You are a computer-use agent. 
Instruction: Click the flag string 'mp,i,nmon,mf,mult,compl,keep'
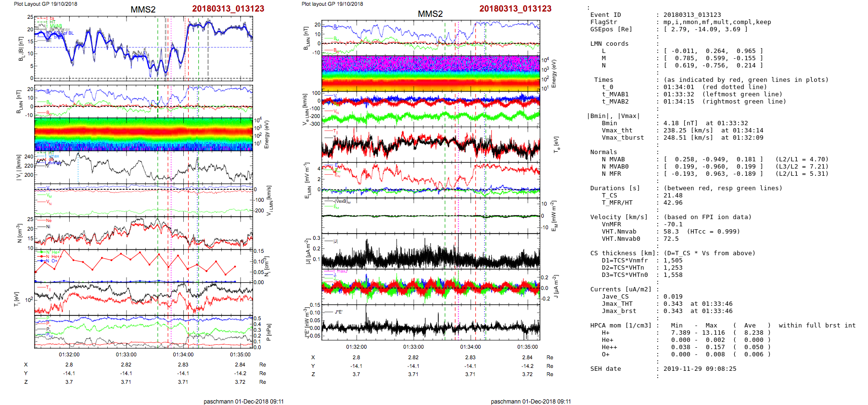[x=717, y=22]
